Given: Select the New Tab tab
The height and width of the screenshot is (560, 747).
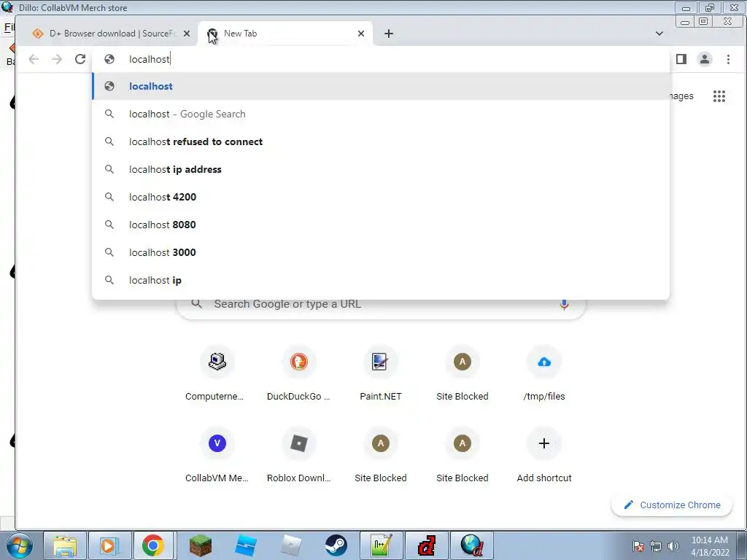Looking at the screenshot, I should click(285, 34).
